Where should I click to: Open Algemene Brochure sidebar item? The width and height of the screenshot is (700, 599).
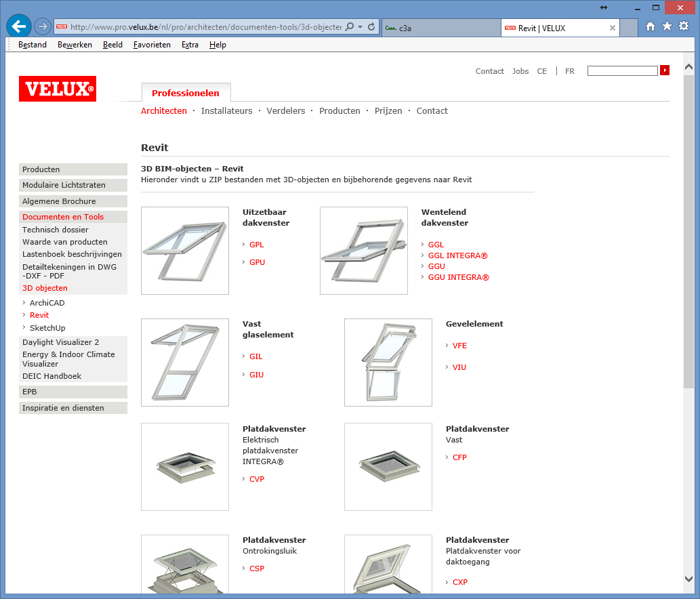pyautogui.click(x=73, y=201)
